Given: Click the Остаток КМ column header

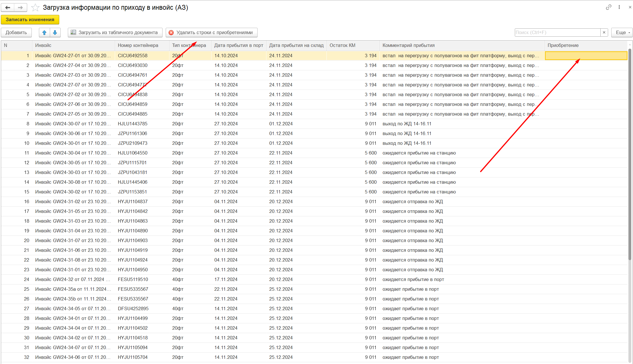Looking at the screenshot, I should (x=353, y=45).
